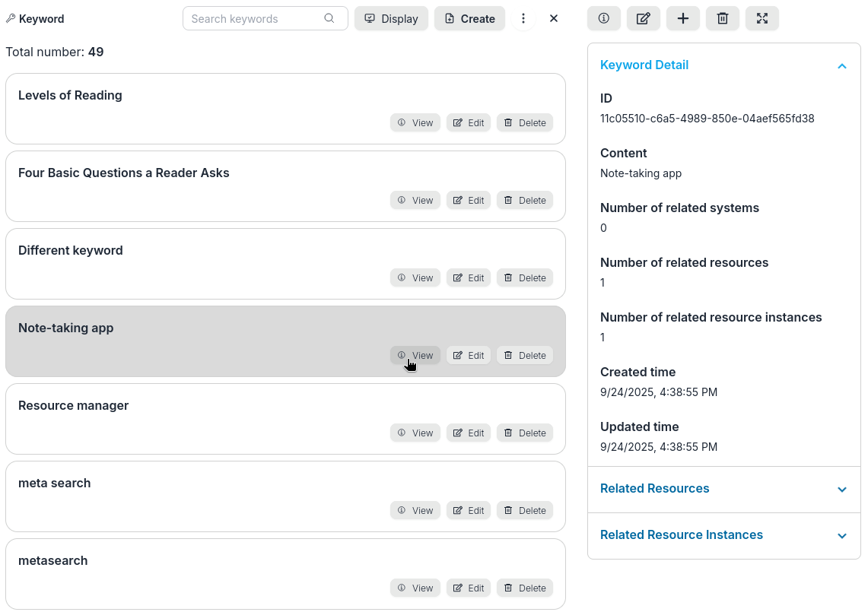Click the Create keyword button

click(470, 18)
